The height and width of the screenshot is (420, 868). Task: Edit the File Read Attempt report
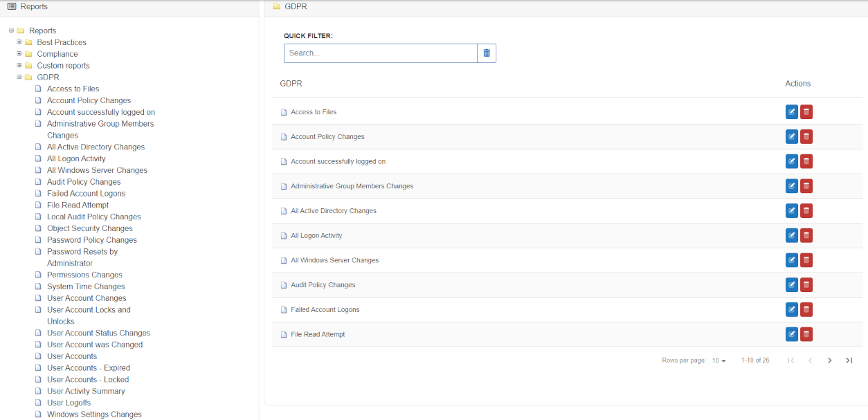792,334
